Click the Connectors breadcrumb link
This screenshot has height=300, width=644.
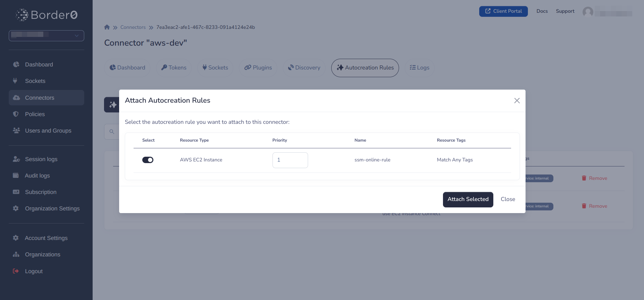pos(133,27)
